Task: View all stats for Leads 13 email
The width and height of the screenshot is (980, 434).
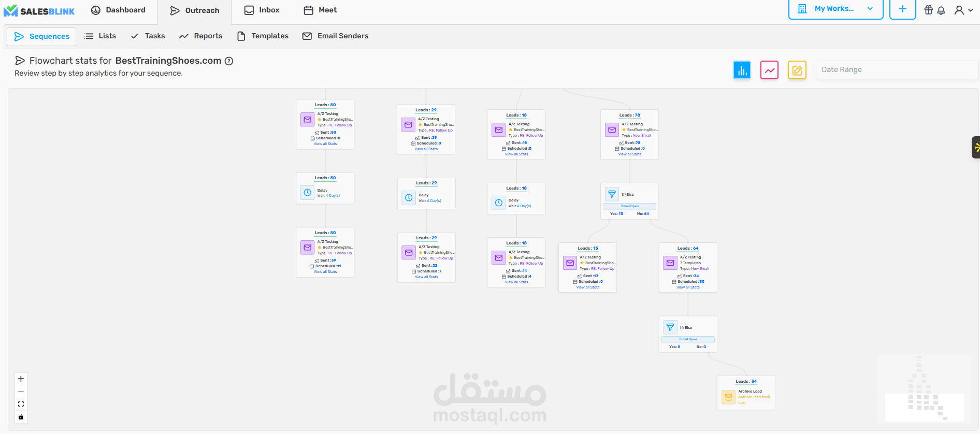Action: pyautogui.click(x=588, y=287)
